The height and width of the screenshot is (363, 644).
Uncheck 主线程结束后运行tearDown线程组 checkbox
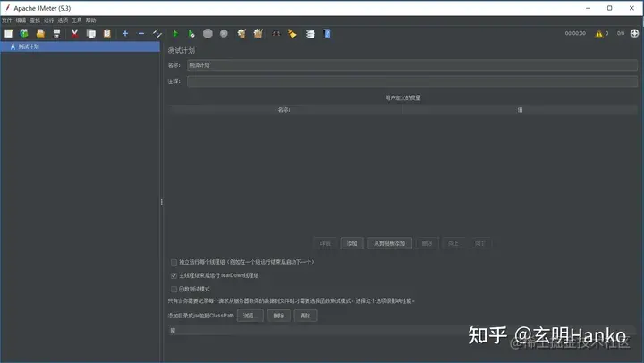174,275
